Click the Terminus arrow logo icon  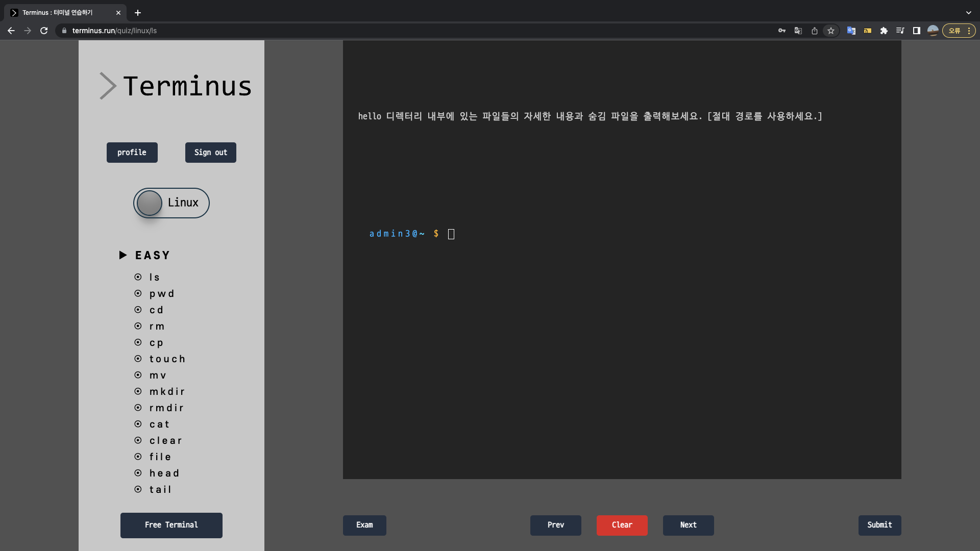[x=108, y=86]
